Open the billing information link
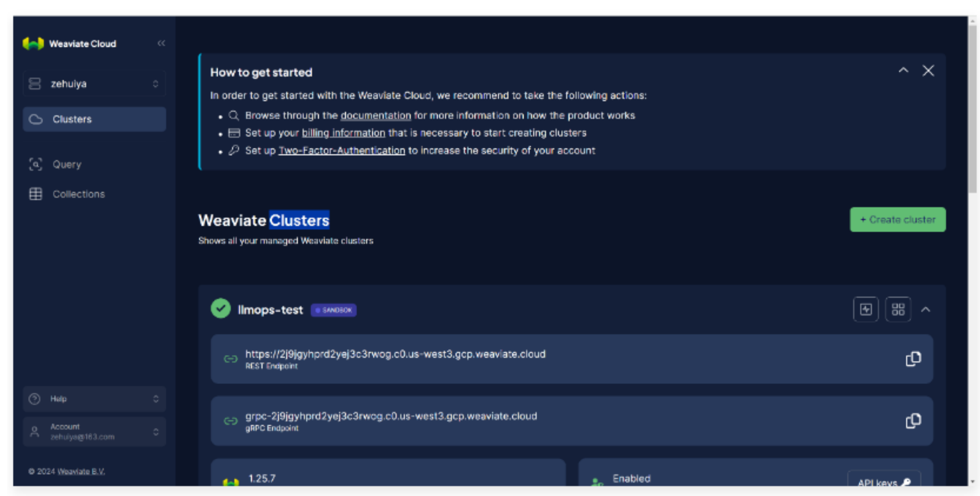Viewport: 980px width, 496px height. click(x=343, y=133)
